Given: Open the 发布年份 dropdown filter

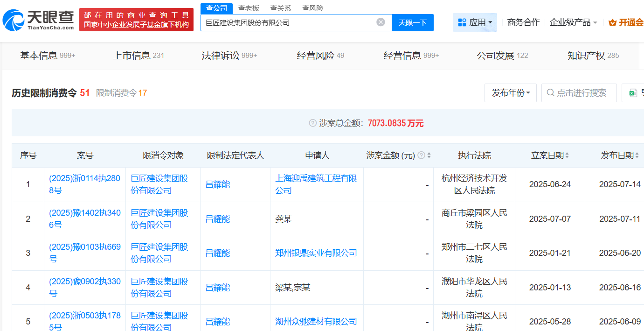Looking at the screenshot, I should tap(511, 93).
